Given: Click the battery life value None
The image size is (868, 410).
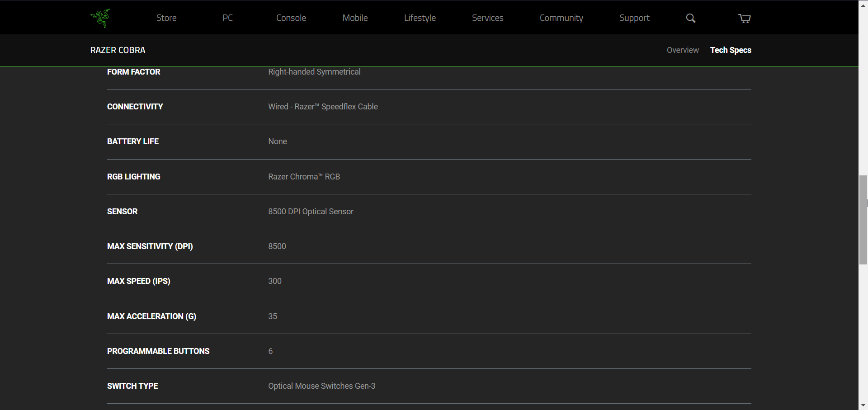Looking at the screenshot, I should tap(278, 141).
